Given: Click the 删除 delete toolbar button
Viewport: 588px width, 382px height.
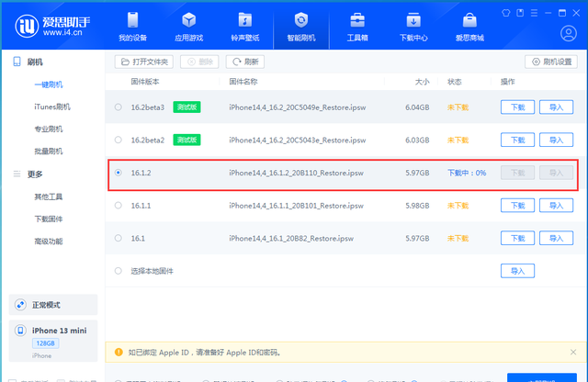Looking at the screenshot, I should click(x=199, y=62).
